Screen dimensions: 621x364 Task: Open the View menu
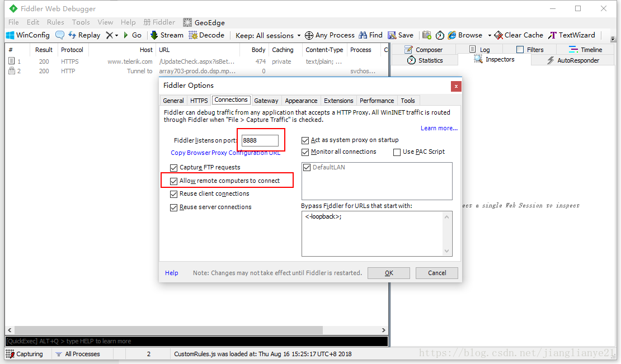pos(105,22)
